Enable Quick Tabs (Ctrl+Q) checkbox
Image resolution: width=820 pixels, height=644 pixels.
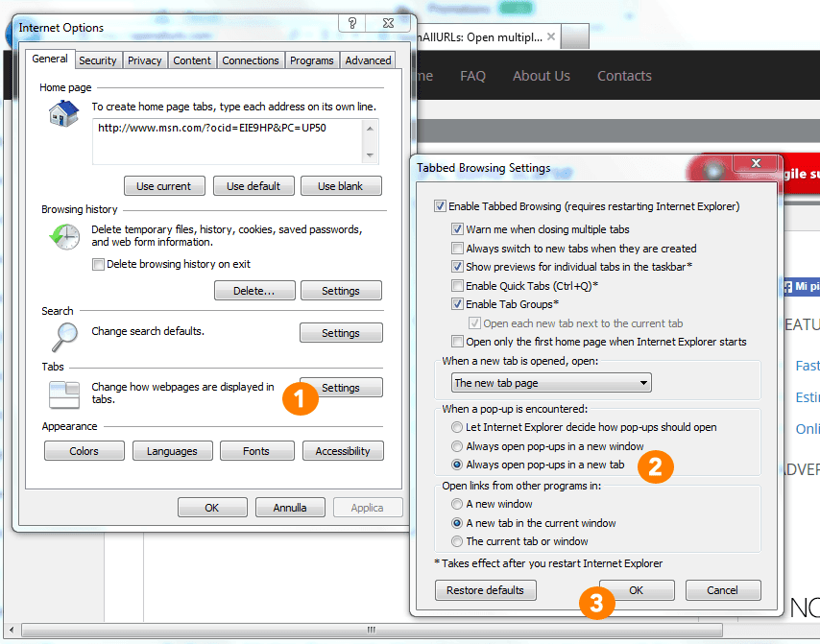click(457, 285)
